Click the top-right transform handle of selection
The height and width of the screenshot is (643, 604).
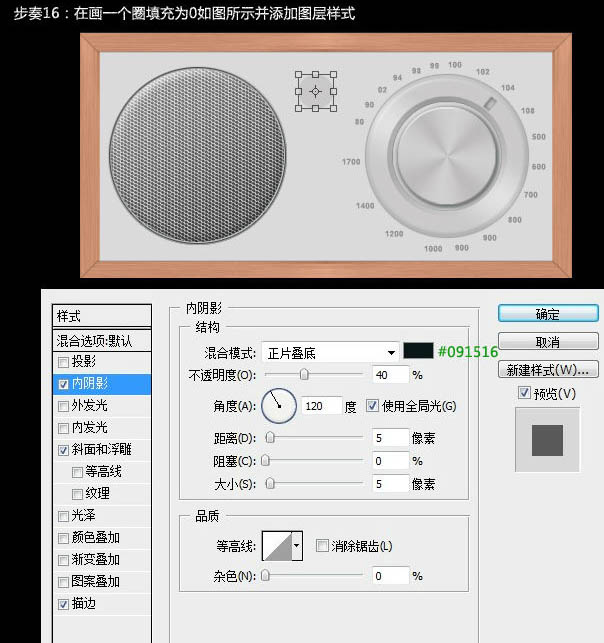(x=333, y=75)
